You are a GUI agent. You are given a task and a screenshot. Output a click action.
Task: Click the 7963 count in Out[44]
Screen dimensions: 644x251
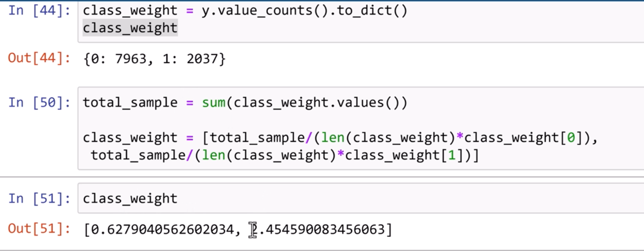(x=130, y=60)
